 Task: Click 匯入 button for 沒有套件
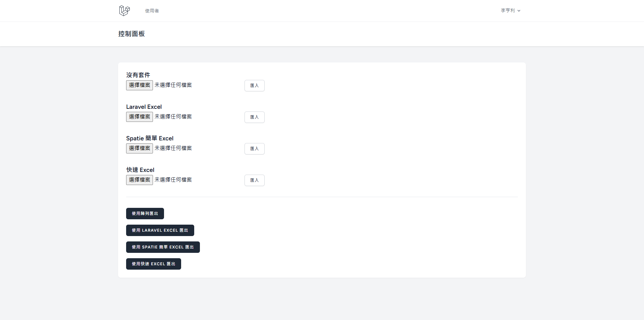tap(255, 86)
